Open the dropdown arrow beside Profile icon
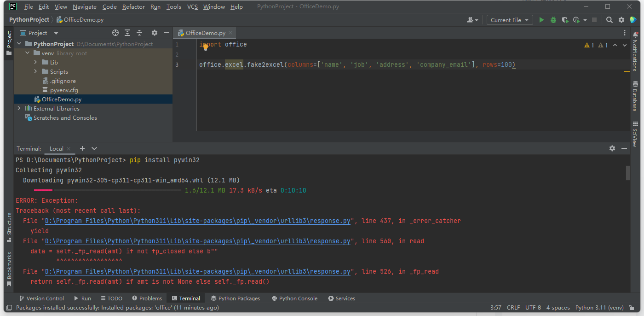The height and width of the screenshot is (316, 644). click(585, 20)
